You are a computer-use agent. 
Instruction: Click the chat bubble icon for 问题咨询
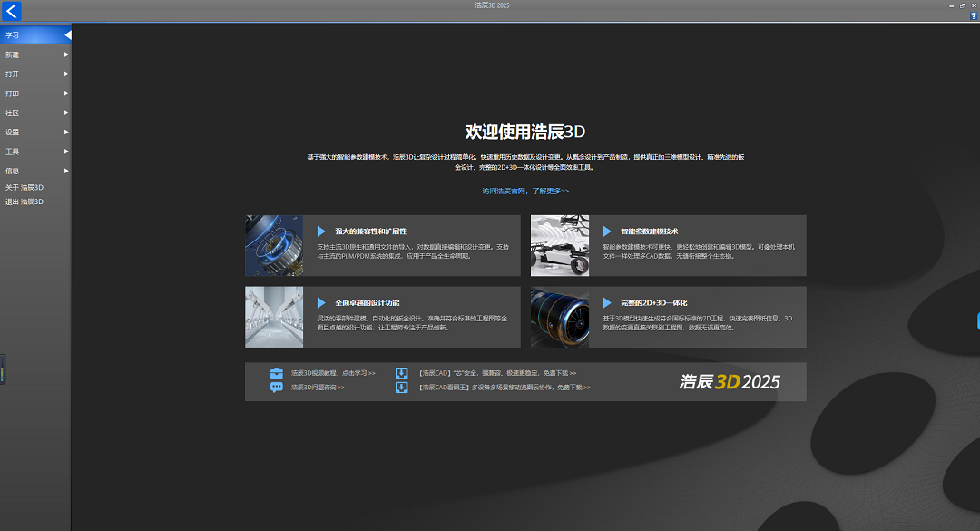[277, 388]
